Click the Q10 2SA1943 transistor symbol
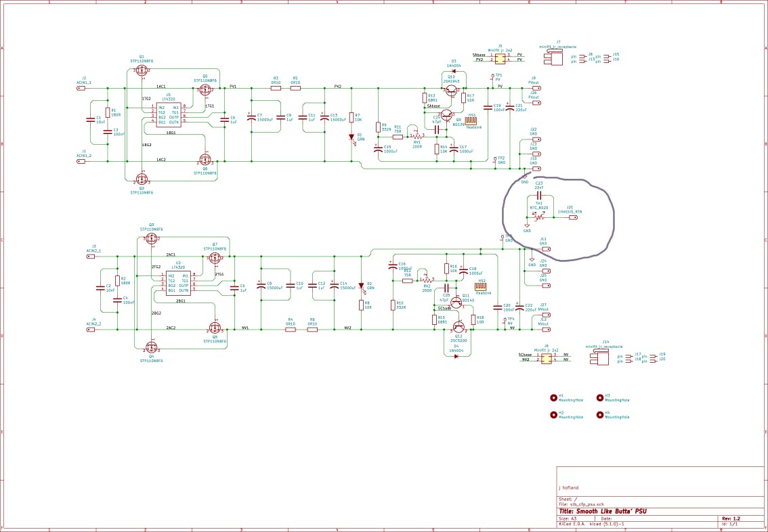768x532 pixels. (451, 90)
